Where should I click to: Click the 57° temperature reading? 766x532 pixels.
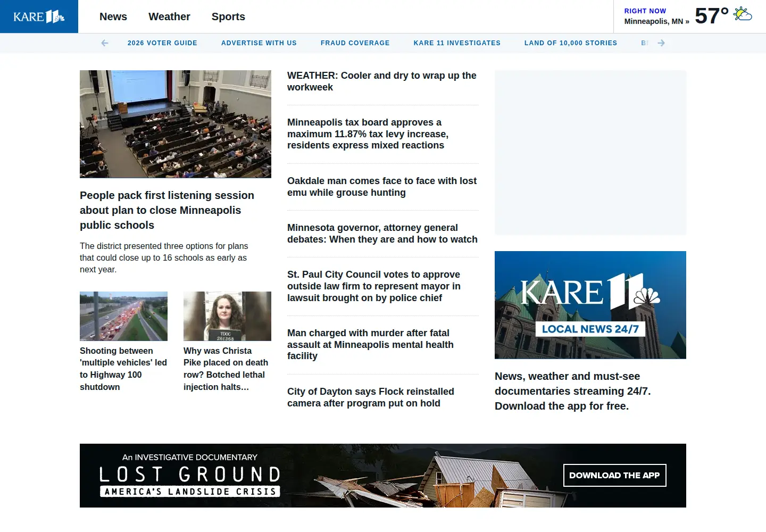712,16
